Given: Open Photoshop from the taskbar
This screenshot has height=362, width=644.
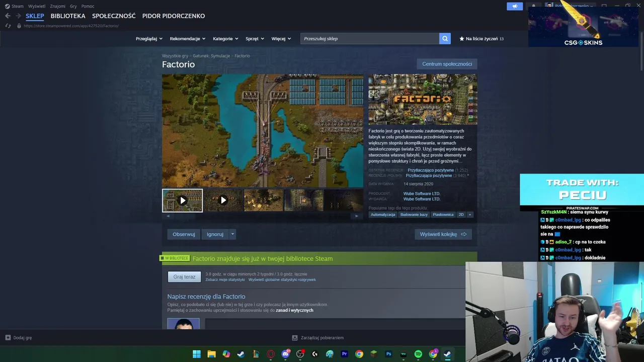Looking at the screenshot, I should 389,354.
